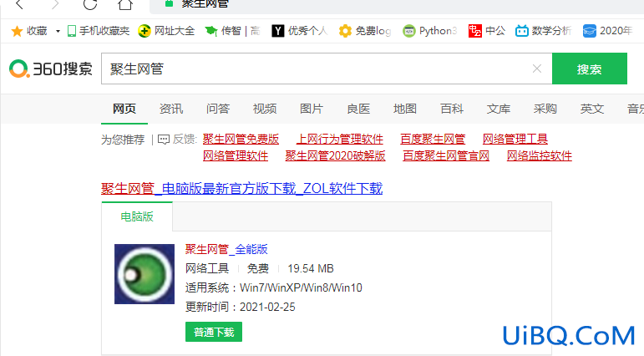Open the ZOL软件下载 result title

pos(242,189)
